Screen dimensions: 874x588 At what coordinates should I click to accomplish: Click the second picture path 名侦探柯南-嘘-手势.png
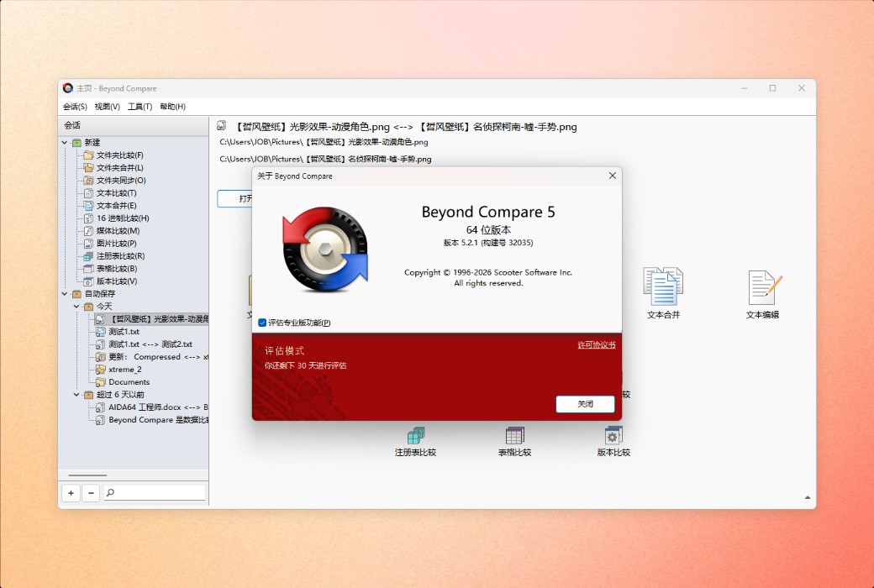click(325, 159)
